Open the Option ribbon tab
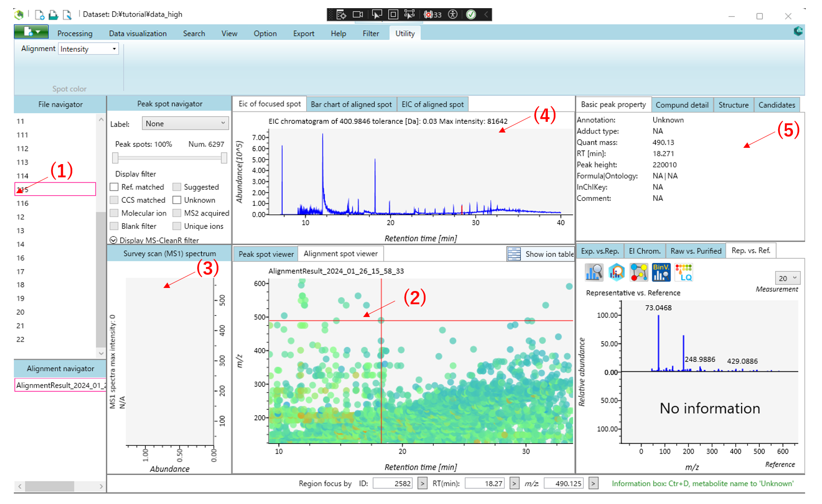 click(265, 34)
